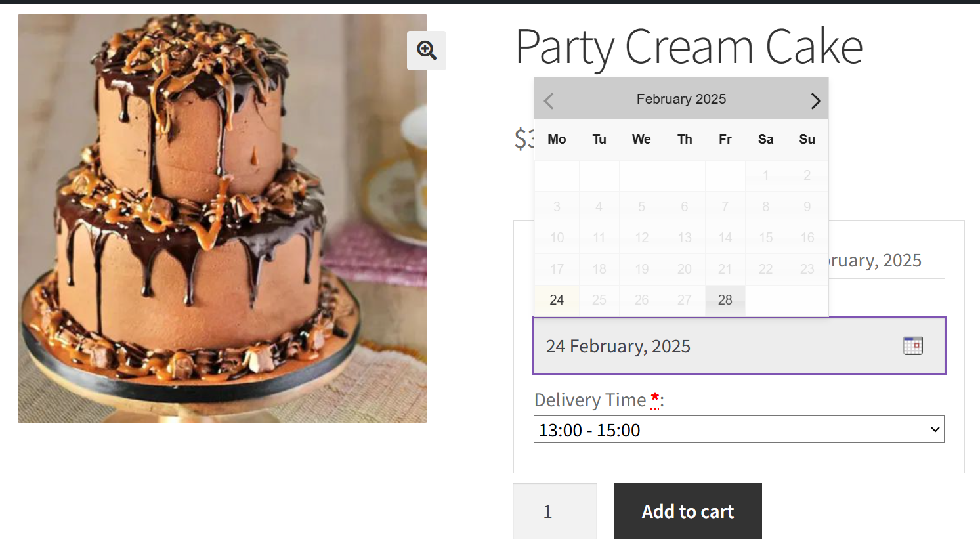Click the Delivery Time label
The height and width of the screenshot is (552, 980).
pos(590,400)
